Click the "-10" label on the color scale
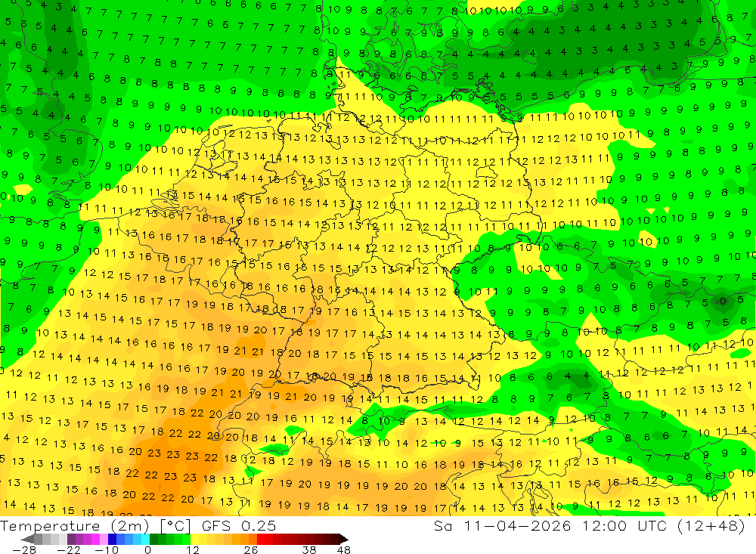 tap(107, 549)
